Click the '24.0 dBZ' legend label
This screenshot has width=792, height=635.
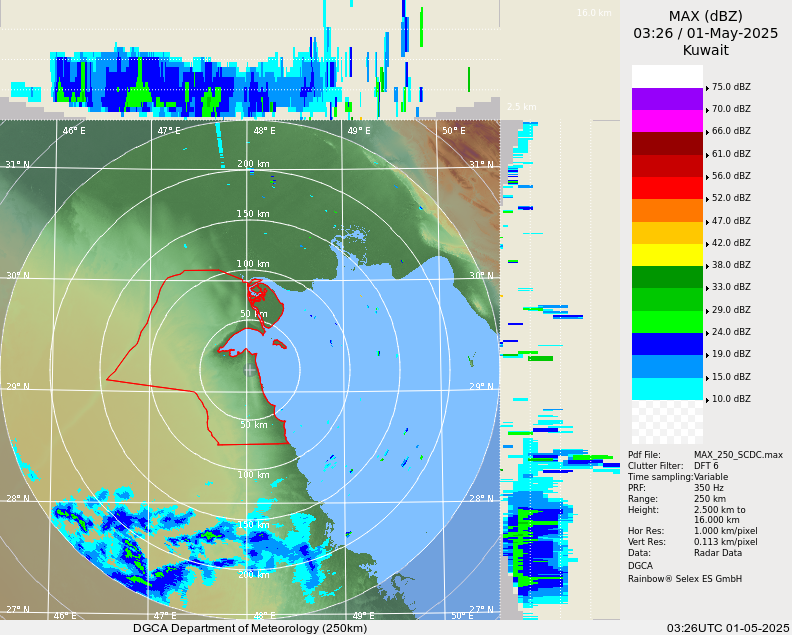tap(731, 332)
